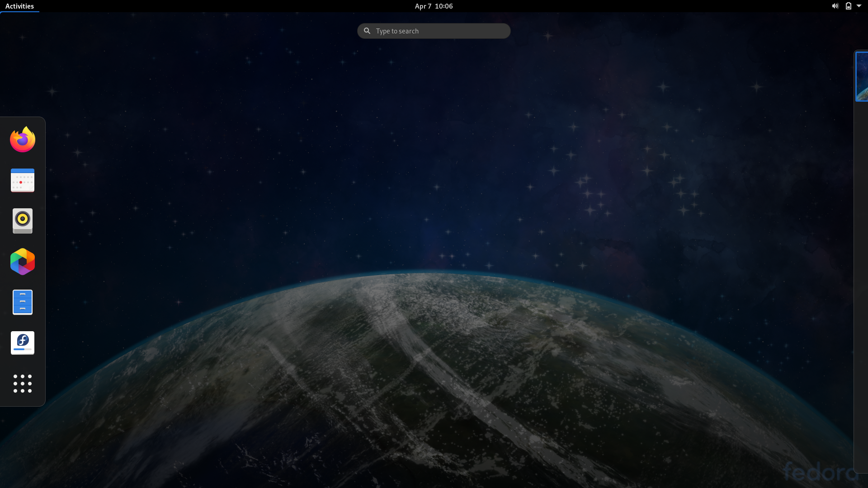Viewport: 868px width, 488px height.
Task: Launch Firefox from the dash
Action: 23,140
